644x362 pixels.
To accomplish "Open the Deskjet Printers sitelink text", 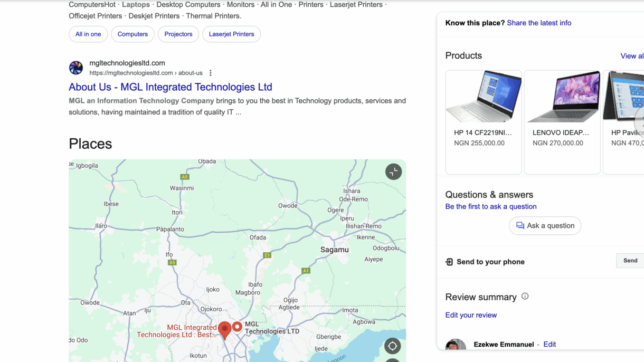I will [x=154, y=16].
